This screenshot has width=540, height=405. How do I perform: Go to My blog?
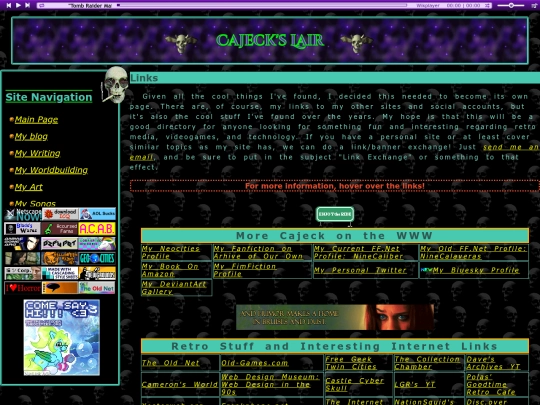31,136
